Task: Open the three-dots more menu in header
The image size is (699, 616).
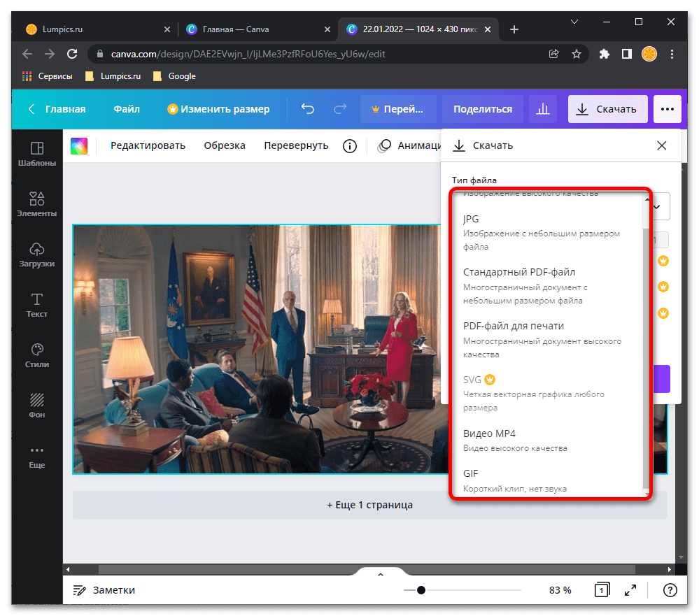Action: click(x=668, y=109)
